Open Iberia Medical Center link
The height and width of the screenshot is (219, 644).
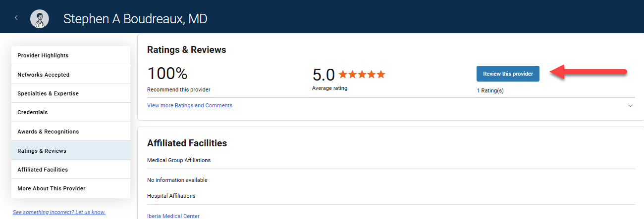173,216
